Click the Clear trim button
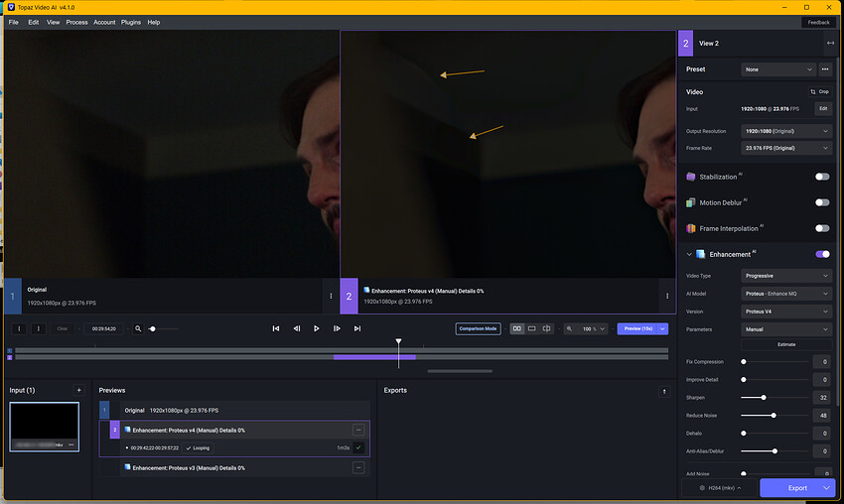 pos(63,328)
